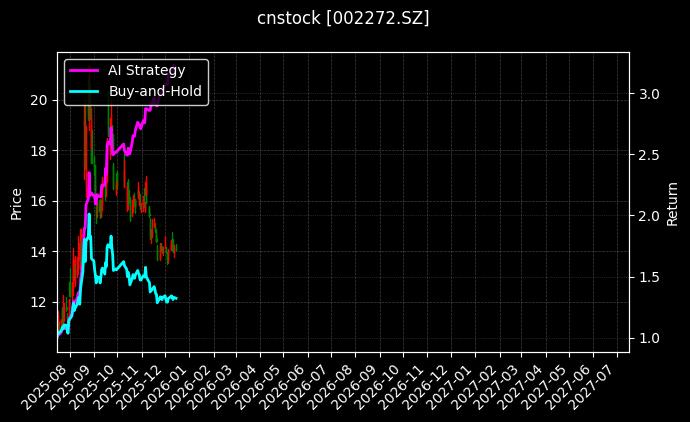Click the 1.0 tick on Return axis
This screenshot has width=690, height=422.
(x=650, y=338)
